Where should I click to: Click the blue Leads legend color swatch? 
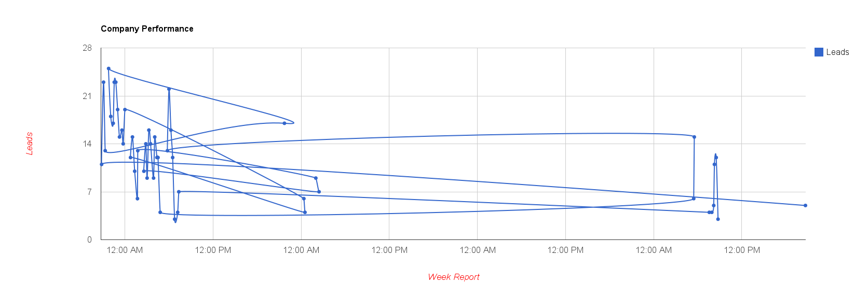tap(819, 52)
